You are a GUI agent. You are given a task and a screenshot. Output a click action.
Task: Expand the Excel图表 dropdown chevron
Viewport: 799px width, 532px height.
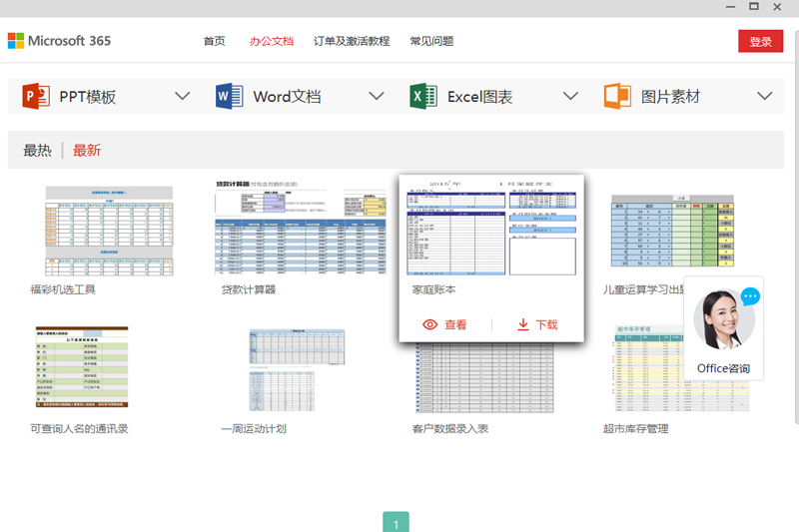pyautogui.click(x=570, y=97)
